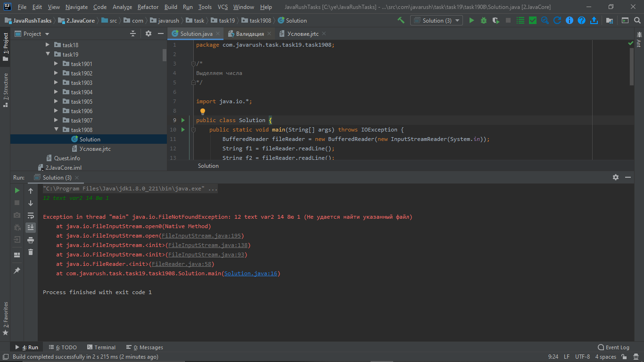Print the console output
The image size is (644, 362).
tap(31, 240)
